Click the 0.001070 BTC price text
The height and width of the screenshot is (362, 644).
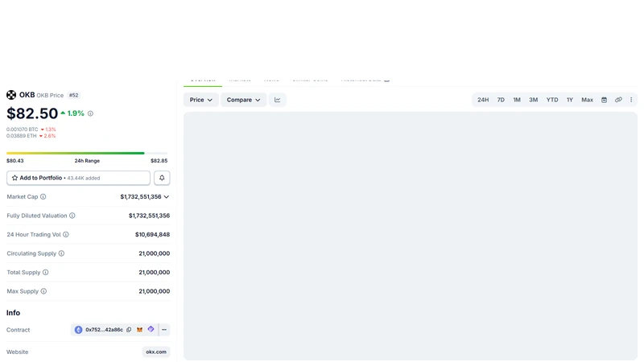[x=23, y=130]
